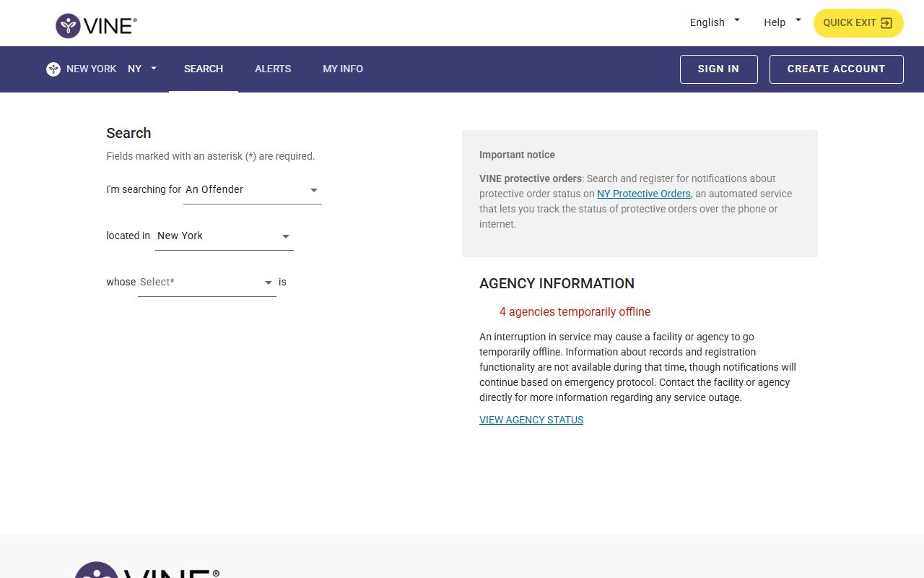This screenshot has width=924, height=578.
Task: Click the 'I'm searching for' label
Action: [x=144, y=189]
